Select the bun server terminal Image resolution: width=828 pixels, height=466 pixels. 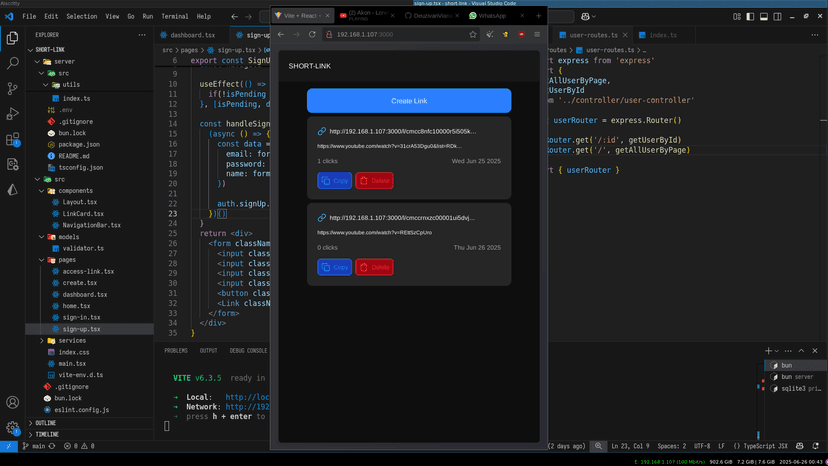(796, 377)
